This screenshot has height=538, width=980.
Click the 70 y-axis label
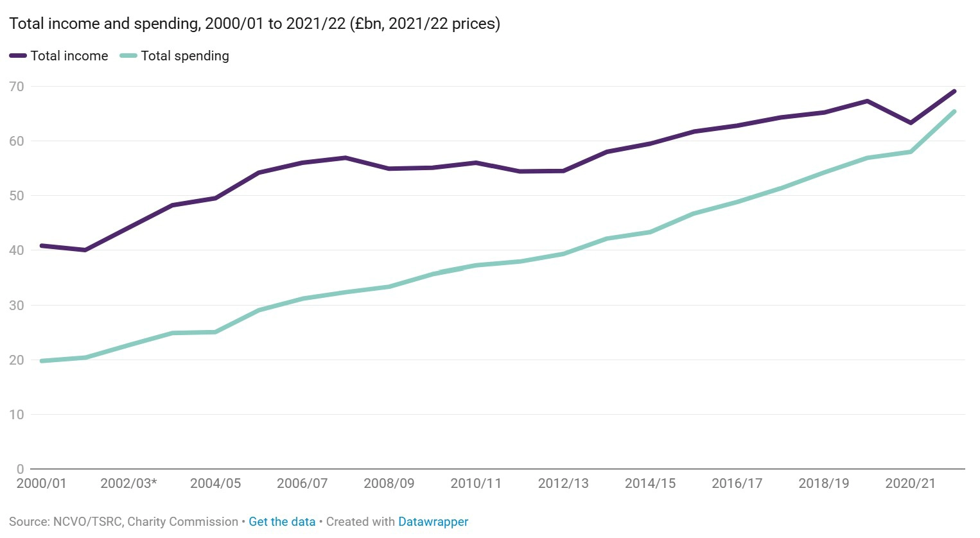tap(17, 86)
